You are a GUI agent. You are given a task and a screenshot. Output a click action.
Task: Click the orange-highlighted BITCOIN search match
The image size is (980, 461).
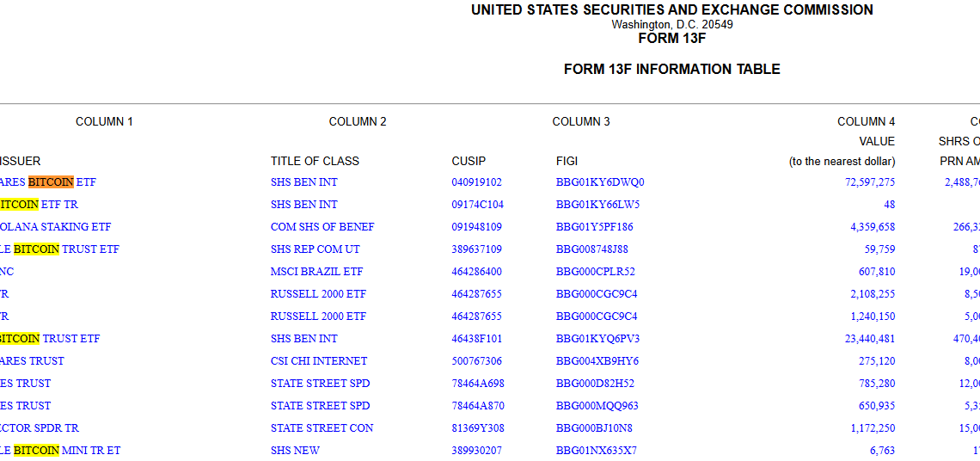point(51,182)
